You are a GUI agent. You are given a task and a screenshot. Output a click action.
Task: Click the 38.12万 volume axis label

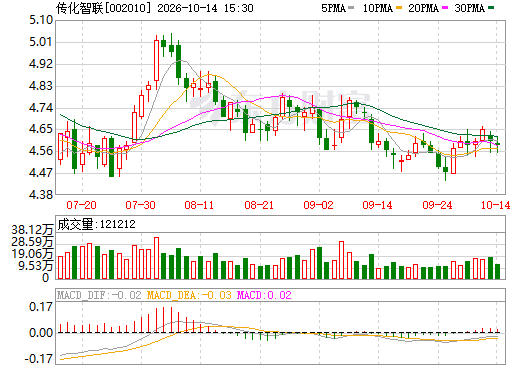[32, 230]
